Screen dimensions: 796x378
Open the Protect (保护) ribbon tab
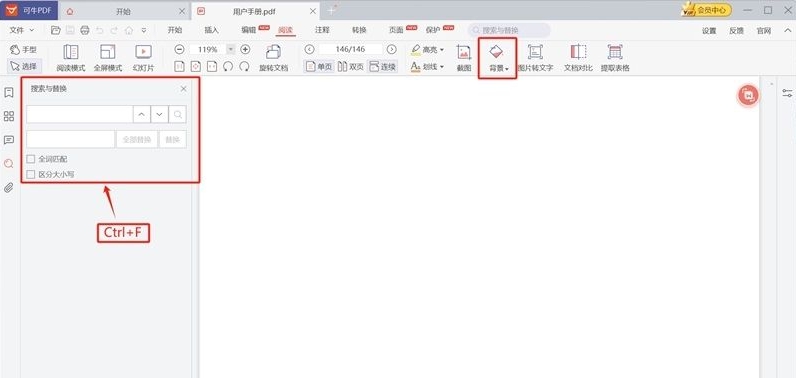(x=433, y=30)
